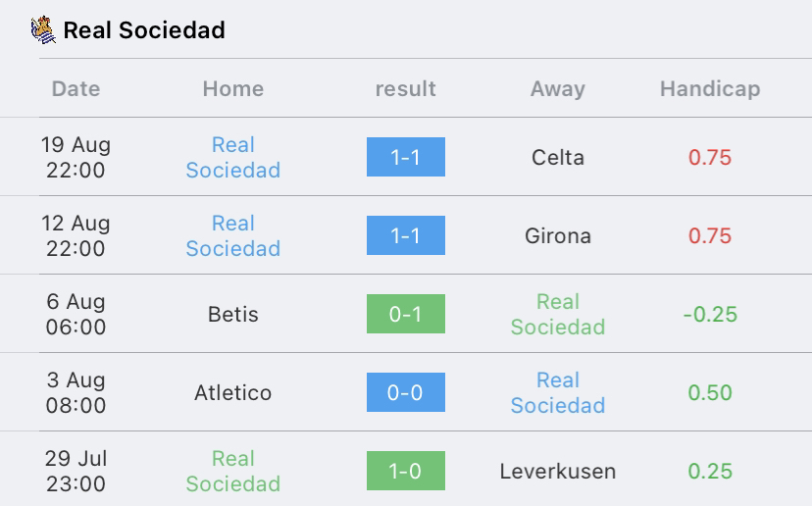Image resolution: width=812 pixels, height=506 pixels.
Task: Open the green 1-0 result badge
Action: [x=405, y=471]
